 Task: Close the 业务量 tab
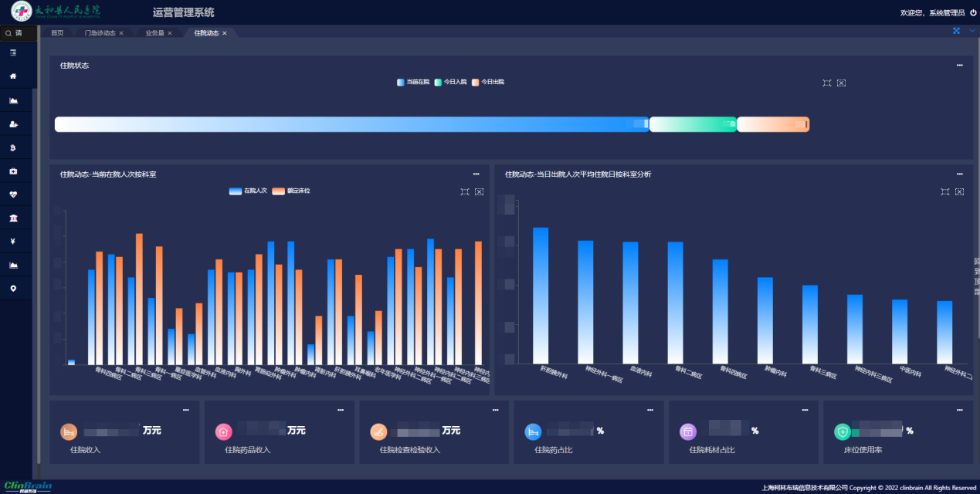170,33
